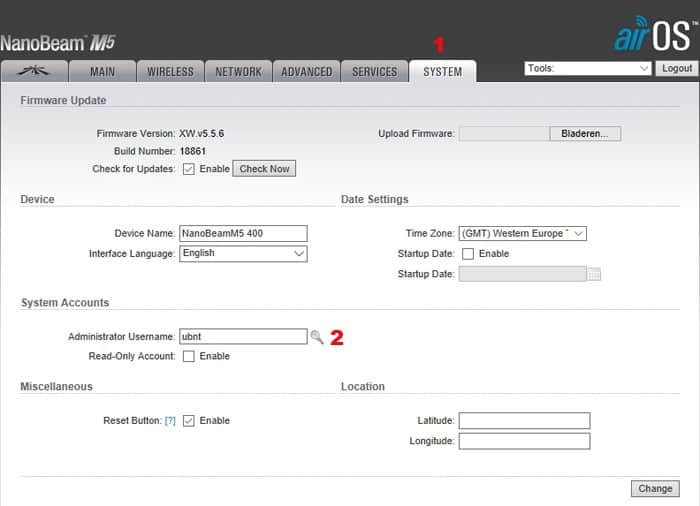Click the Longitude input field

525,441
